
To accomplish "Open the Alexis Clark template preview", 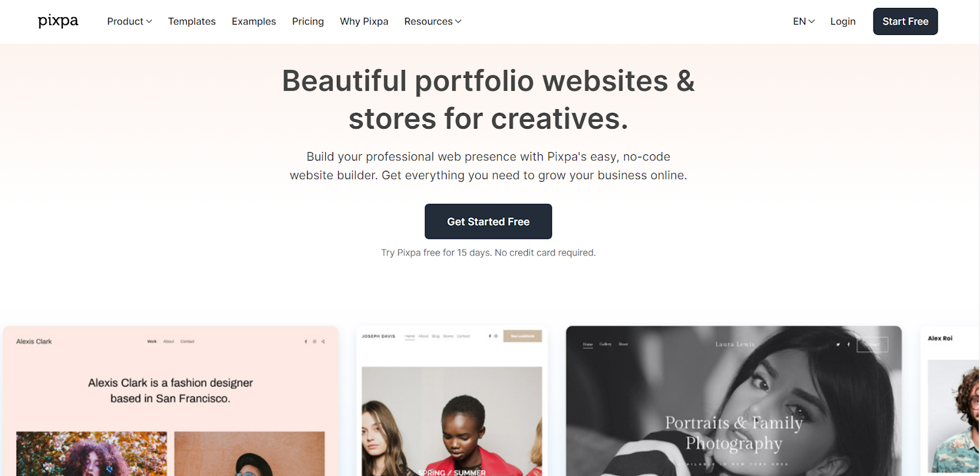I will click(171, 401).
